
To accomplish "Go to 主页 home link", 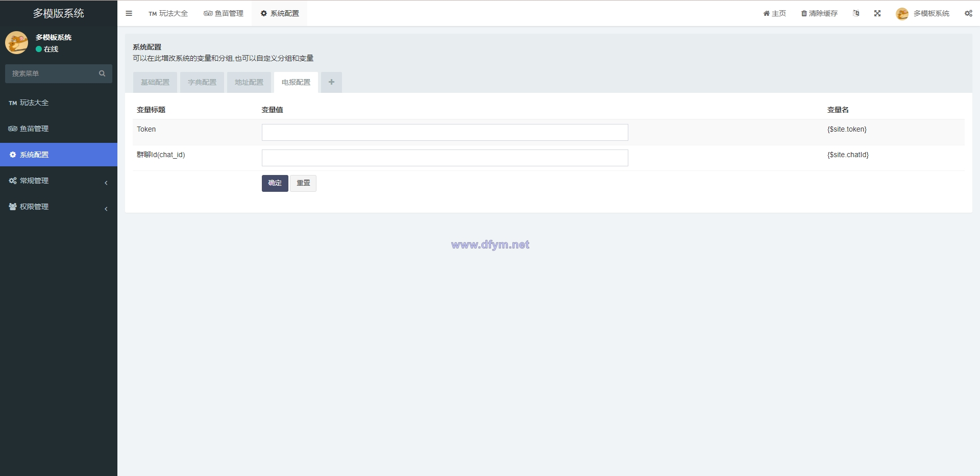I will coord(774,13).
